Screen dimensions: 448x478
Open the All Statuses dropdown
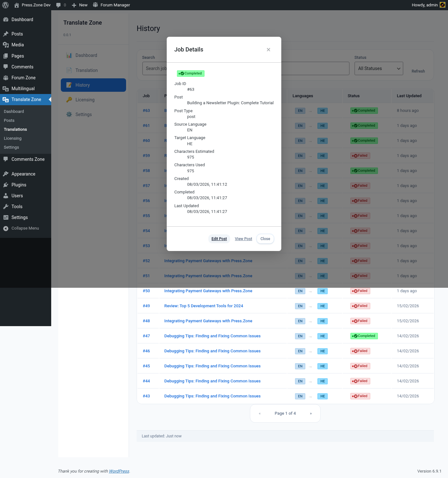pyautogui.click(x=379, y=68)
